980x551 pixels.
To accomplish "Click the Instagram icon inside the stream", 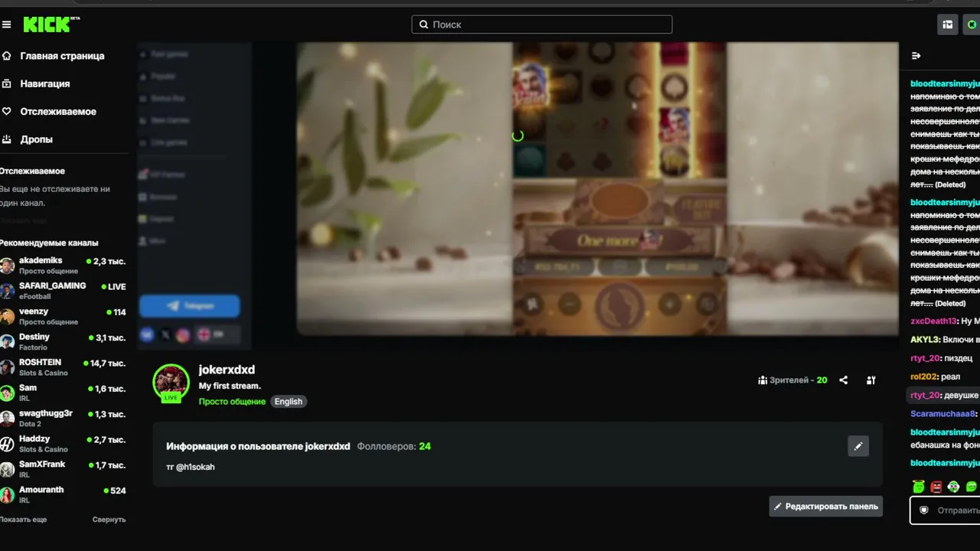I will [183, 335].
